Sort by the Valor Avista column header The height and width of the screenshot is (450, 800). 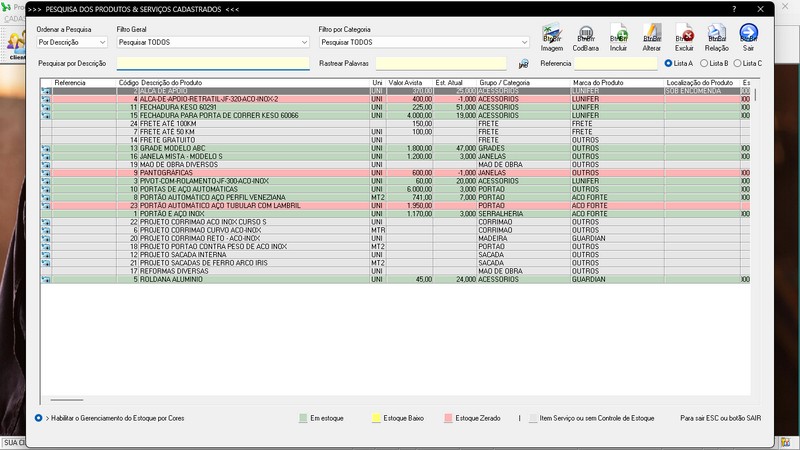(x=405, y=83)
